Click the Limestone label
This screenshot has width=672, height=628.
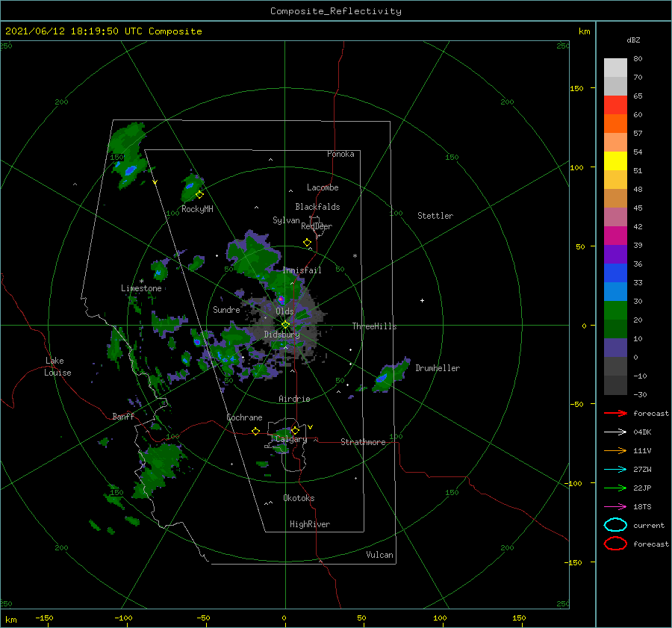pos(141,288)
